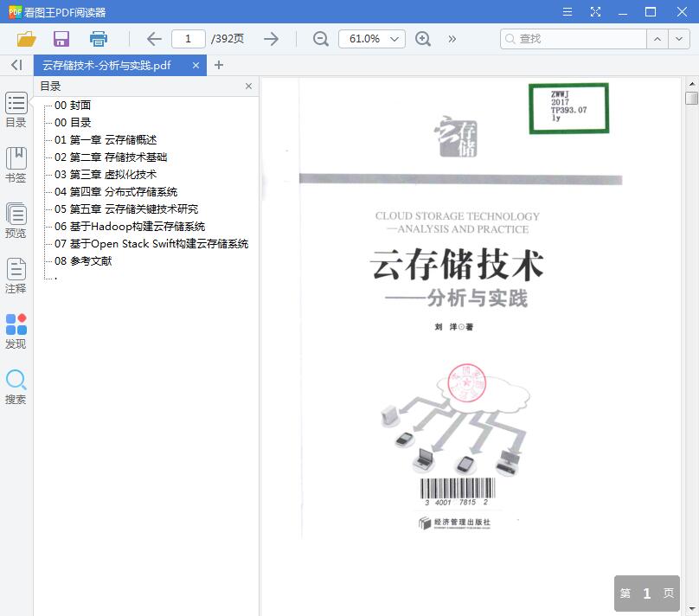
Task: Click the page number input field
Action: (x=191, y=39)
